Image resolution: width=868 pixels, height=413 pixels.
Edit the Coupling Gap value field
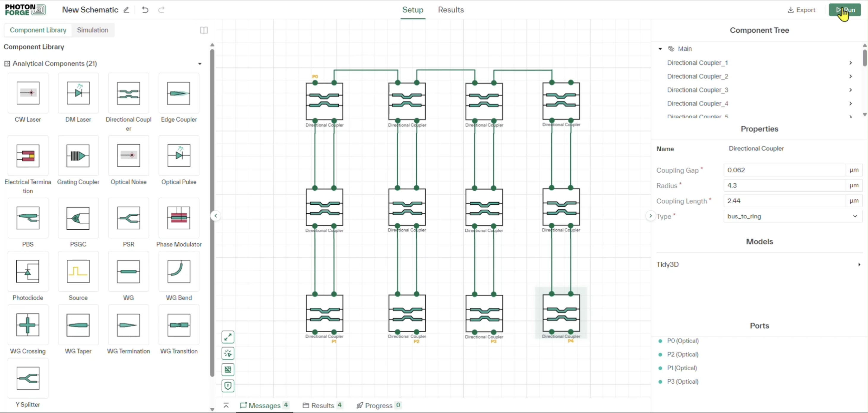pyautogui.click(x=785, y=170)
